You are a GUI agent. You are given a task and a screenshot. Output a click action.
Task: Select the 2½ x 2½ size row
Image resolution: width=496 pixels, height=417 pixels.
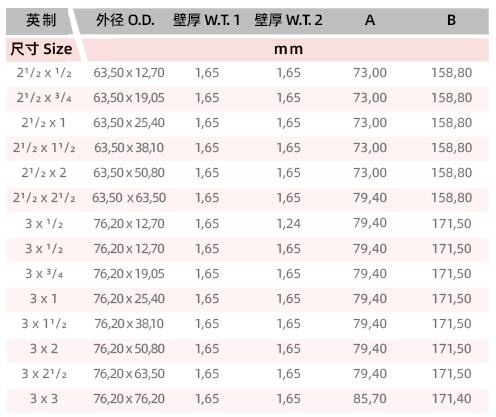(x=247, y=198)
